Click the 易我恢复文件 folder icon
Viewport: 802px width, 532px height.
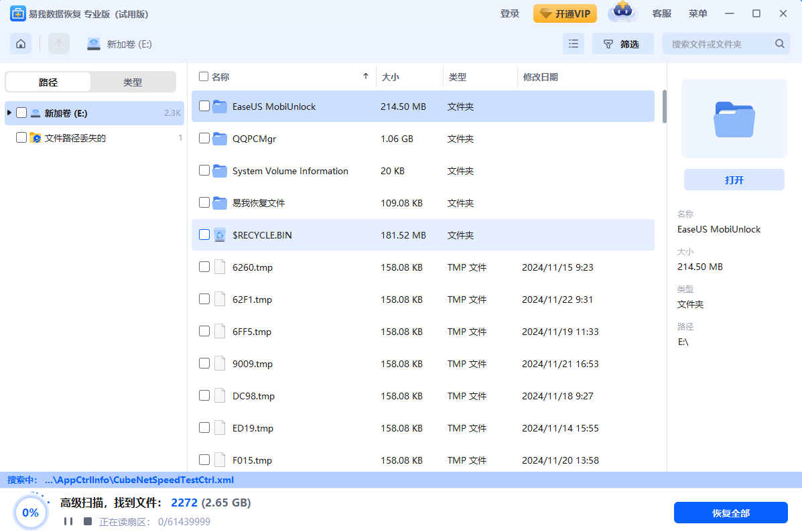pyautogui.click(x=220, y=203)
